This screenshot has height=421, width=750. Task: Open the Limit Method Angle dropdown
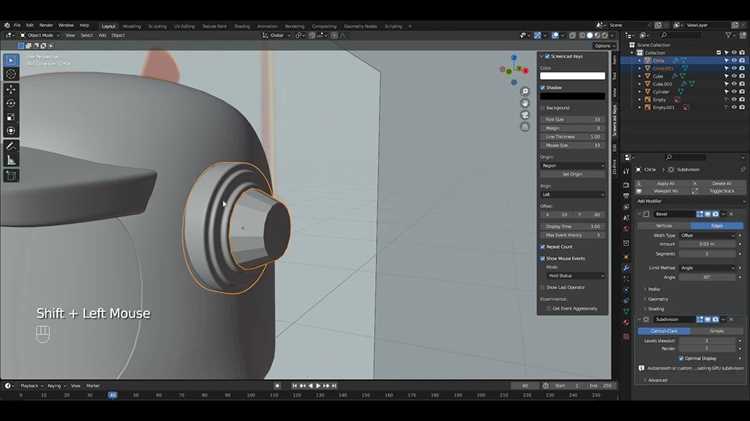tap(707, 268)
